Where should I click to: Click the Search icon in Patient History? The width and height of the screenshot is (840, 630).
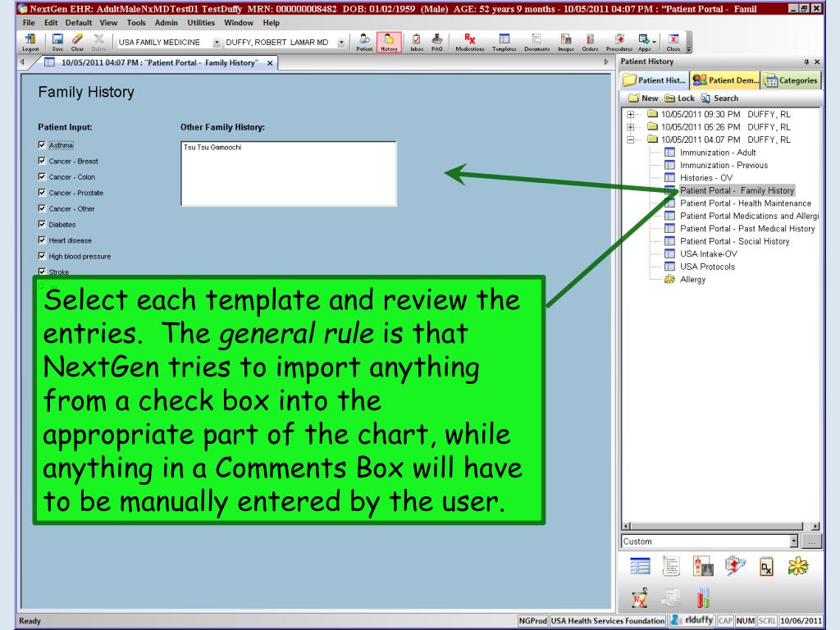point(719,98)
